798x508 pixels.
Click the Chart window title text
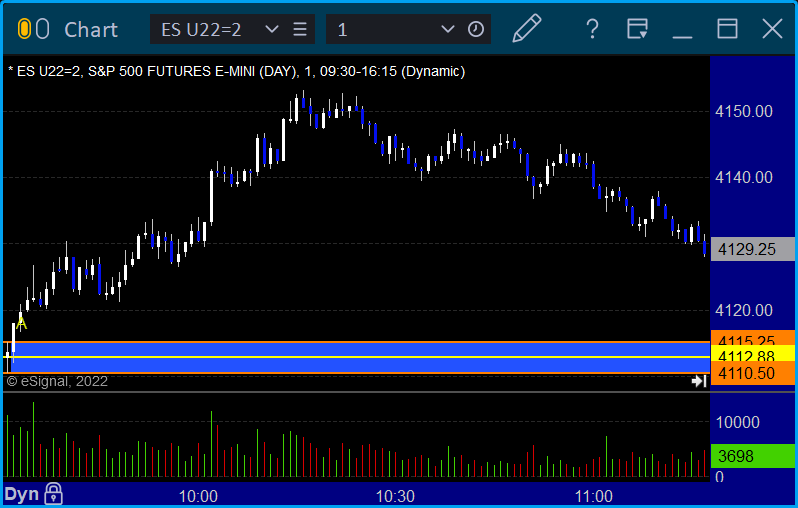click(91, 30)
